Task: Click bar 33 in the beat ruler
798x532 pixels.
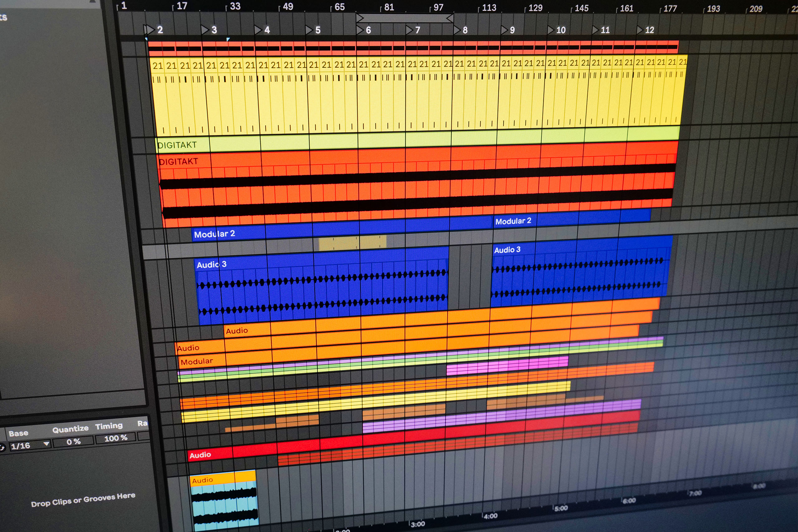Action: [233, 6]
